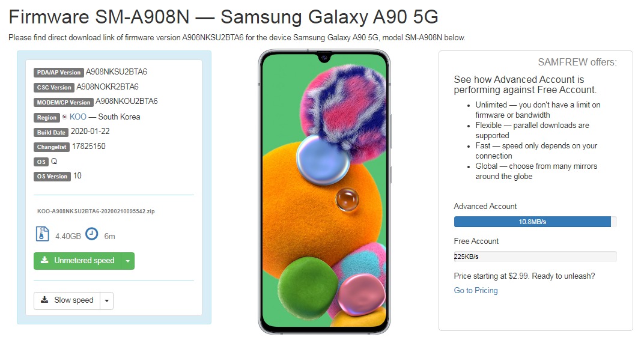The image size is (644, 343).
Task: Click the clock download time icon
Action: [x=91, y=234]
